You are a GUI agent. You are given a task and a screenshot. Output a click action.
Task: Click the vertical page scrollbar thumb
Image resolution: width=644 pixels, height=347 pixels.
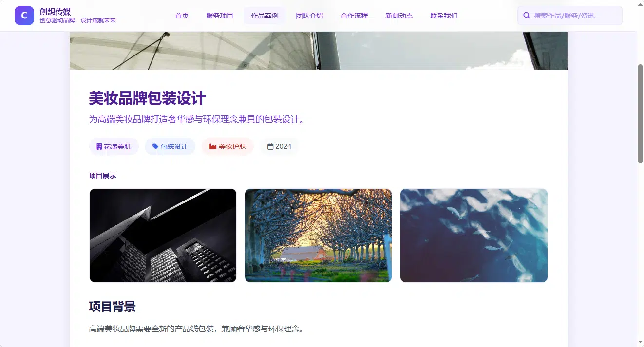[x=640, y=113]
